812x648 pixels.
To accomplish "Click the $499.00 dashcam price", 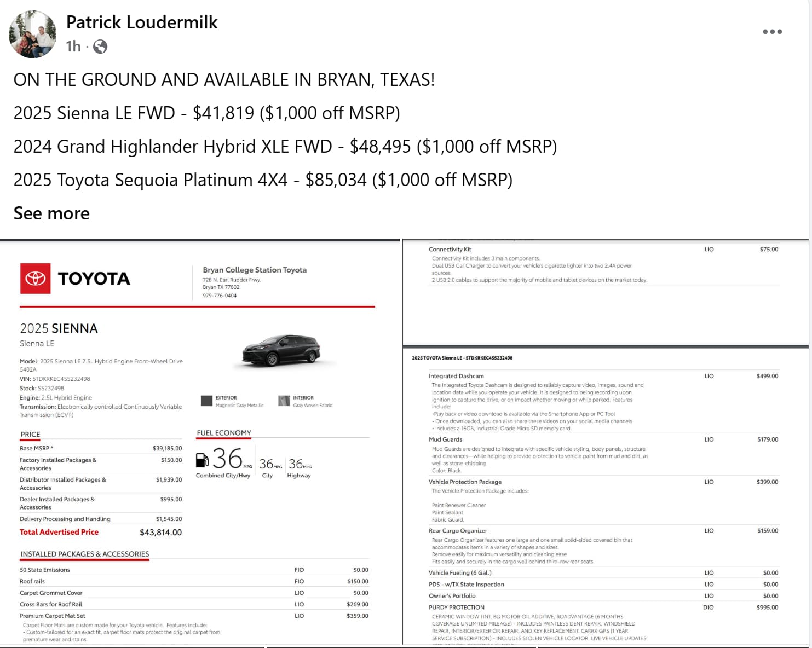I will pos(767,376).
